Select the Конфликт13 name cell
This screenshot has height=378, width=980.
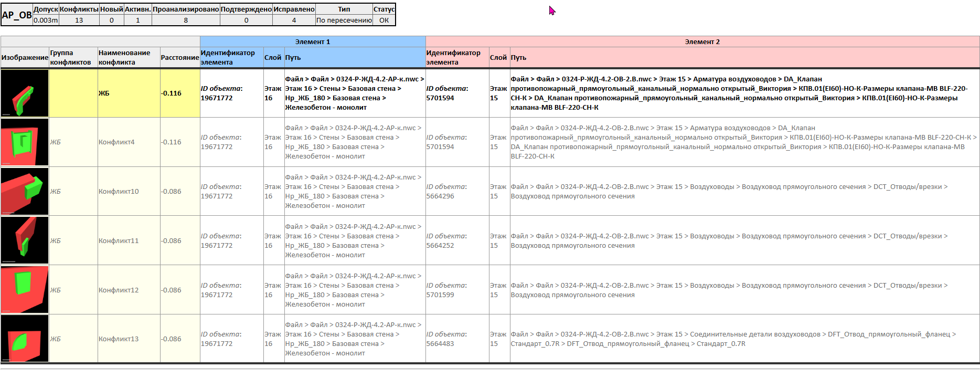click(129, 339)
